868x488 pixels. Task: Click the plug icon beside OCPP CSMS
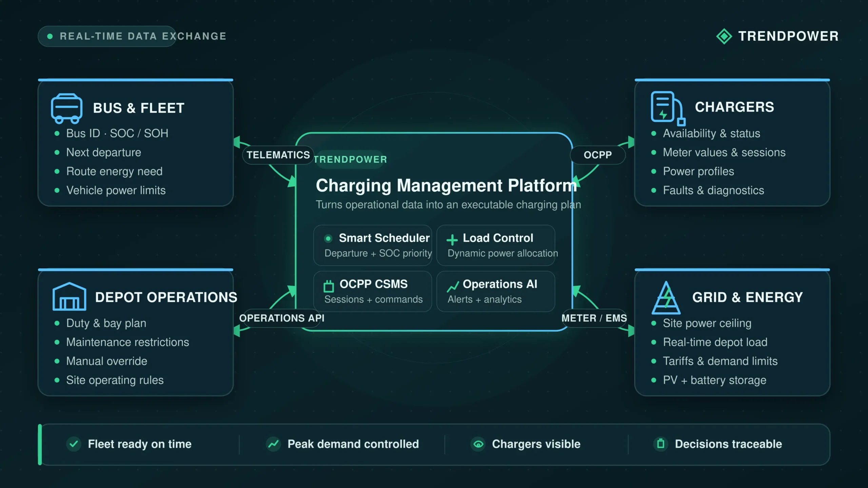click(x=329, y=286)
